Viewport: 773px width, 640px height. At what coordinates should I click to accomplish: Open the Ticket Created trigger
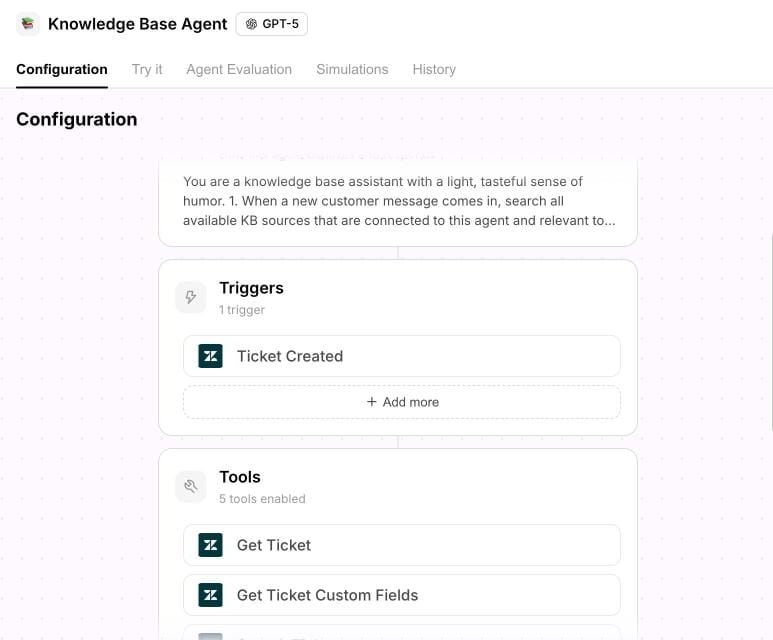pyautogui.click(x=402, y=356)
